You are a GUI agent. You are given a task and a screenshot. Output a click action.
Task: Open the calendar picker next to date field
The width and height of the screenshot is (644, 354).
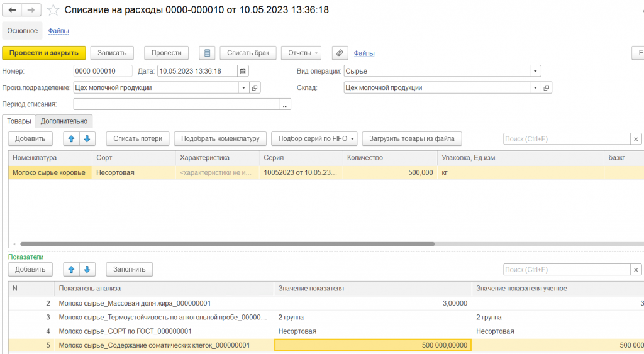point(243,71)
